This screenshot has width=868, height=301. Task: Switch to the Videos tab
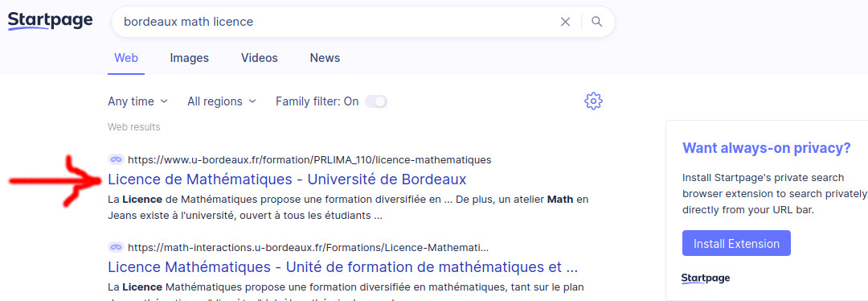pos(260,58)
